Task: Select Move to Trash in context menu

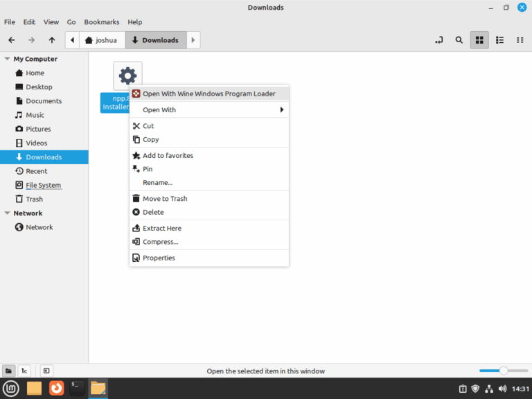Action: click(x=165, y=199)
